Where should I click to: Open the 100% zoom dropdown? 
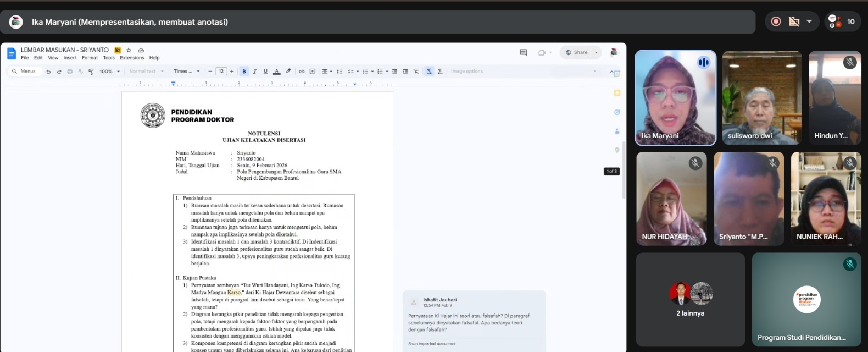[x=109, y=71]
